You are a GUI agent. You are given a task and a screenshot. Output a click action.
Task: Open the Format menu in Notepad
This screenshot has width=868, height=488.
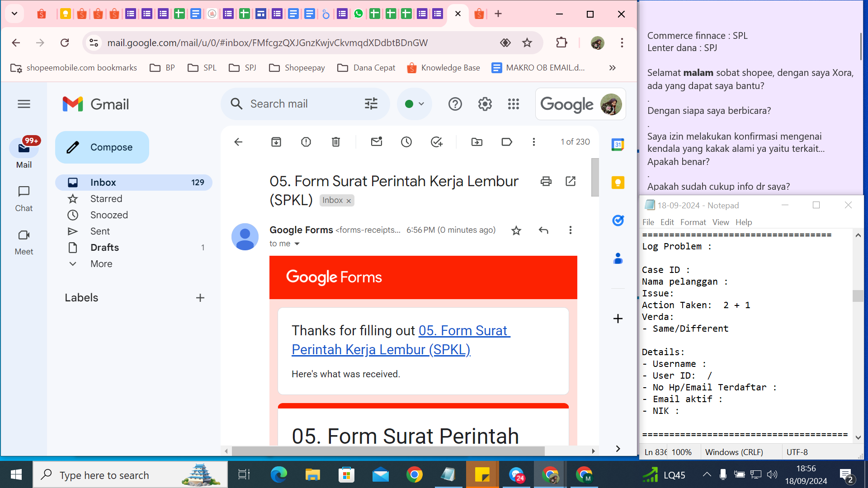pos(693,222)
